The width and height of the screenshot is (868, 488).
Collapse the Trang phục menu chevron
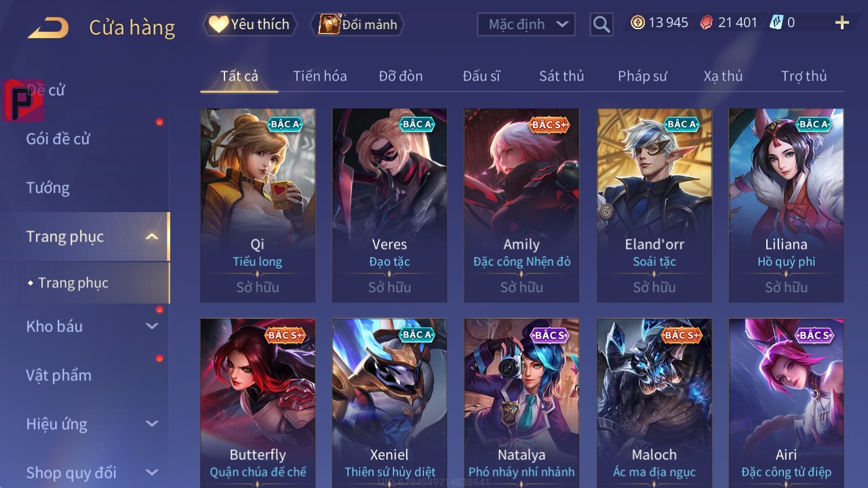152,237
